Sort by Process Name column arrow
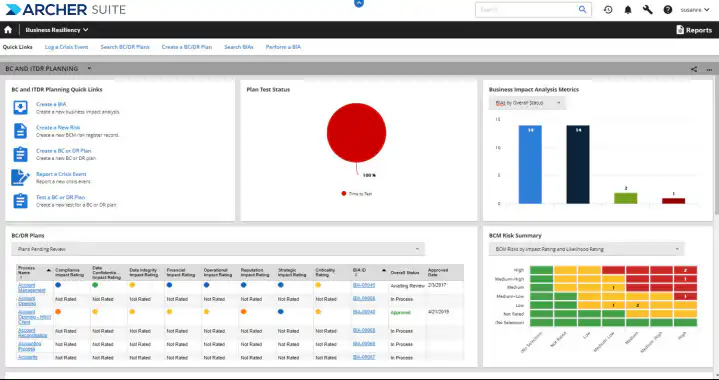Image resolution: width=719 pixels, height=380 pixels. click(49, 270)
